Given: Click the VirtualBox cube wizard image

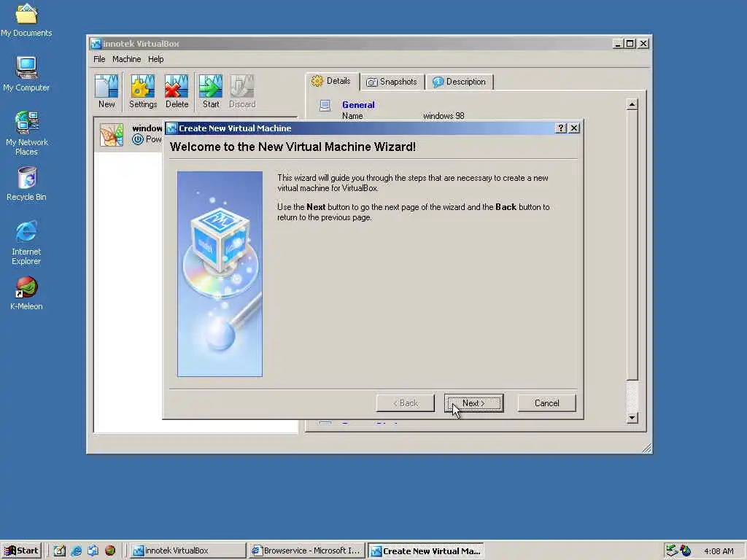Looking at the screenshot, I should [220, 274].
